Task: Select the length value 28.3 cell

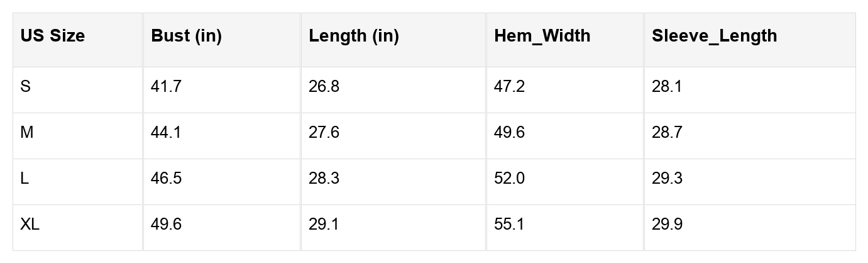Action: pos(324,178)
